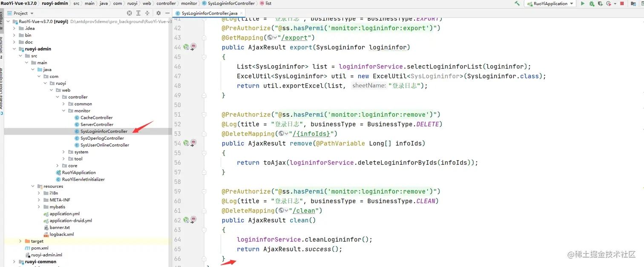
Task: Collapse the controller package
Action: [58, 97]
